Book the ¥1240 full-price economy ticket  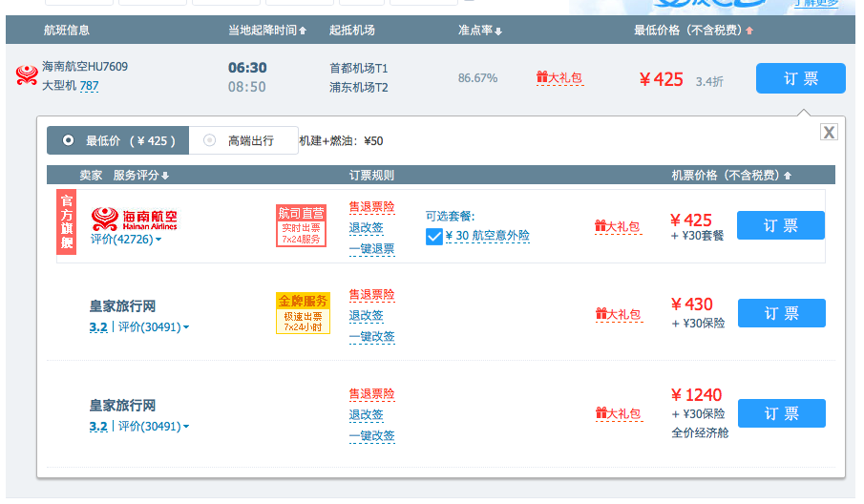pyautogui.click(x=781, y=413)
